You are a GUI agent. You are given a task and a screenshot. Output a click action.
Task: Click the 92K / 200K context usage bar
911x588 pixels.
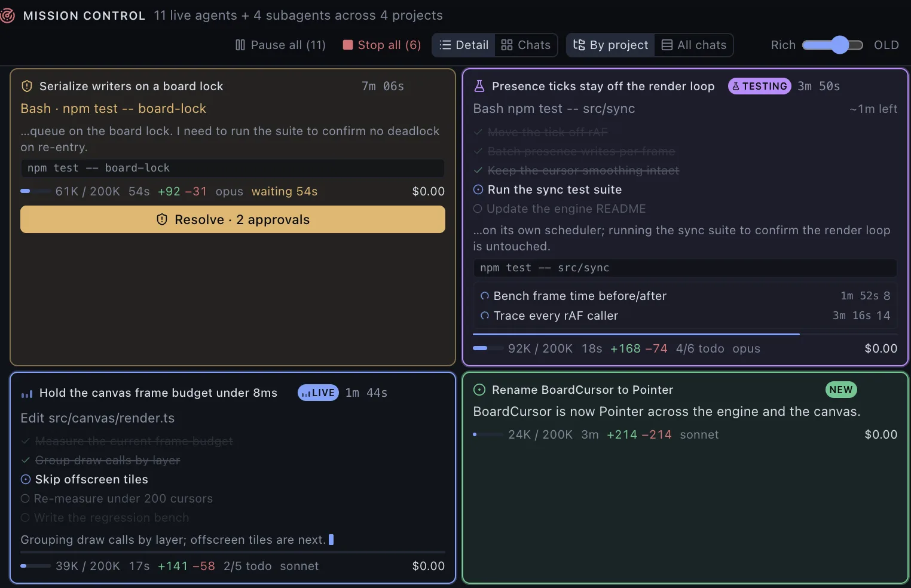point(488,348)
